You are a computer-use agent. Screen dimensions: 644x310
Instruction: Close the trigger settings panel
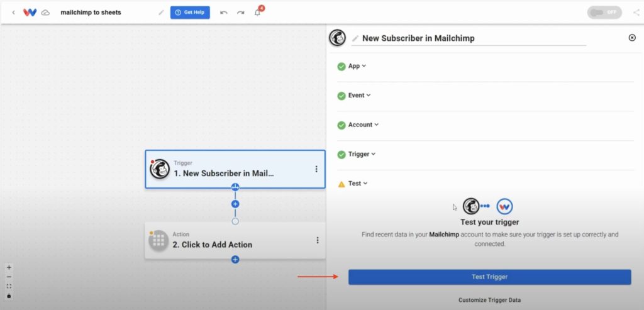[x=632, y=38]
